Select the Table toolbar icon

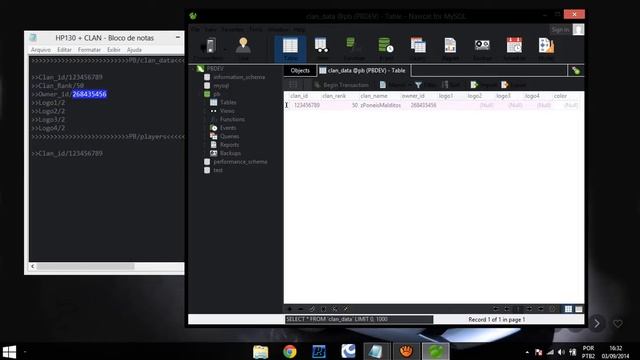coord(290,49)
